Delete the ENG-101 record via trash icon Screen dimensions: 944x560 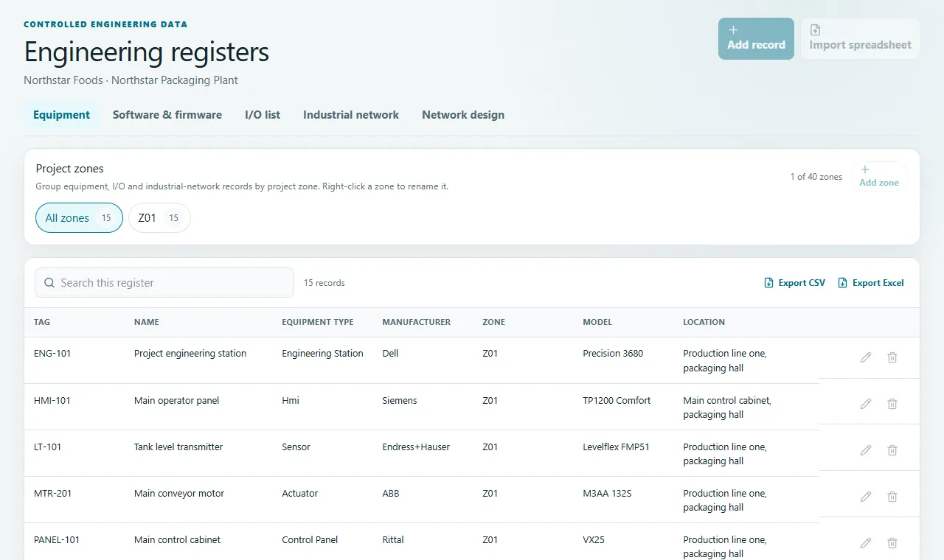[892, 357]
